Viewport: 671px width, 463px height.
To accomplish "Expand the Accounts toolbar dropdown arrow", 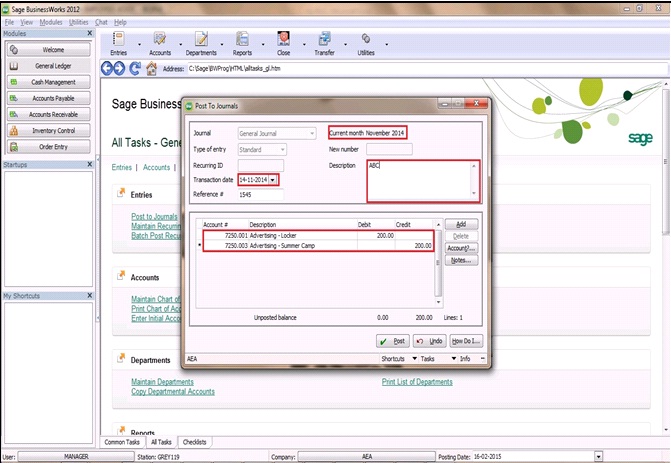I will (181, 44).
